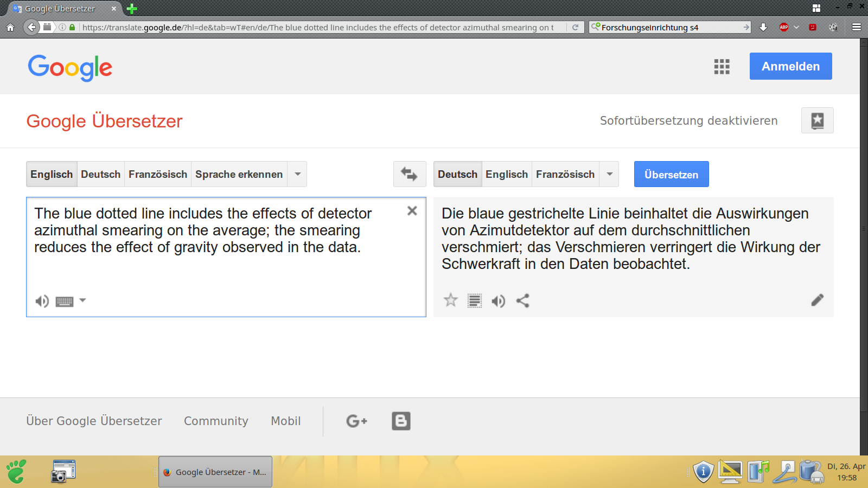Go to the browser home page
This screenshot has height=488, width=868.
10,27
